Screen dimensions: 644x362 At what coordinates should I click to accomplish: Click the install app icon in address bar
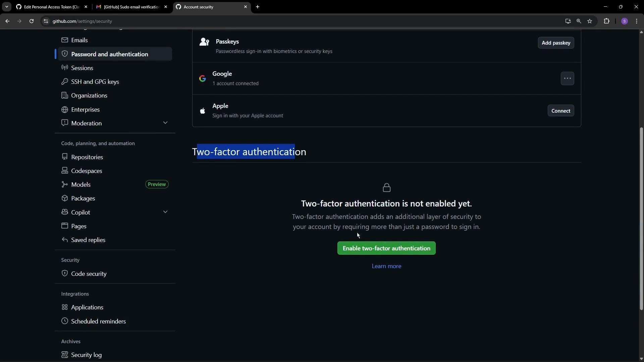click(x=568, y=21)
